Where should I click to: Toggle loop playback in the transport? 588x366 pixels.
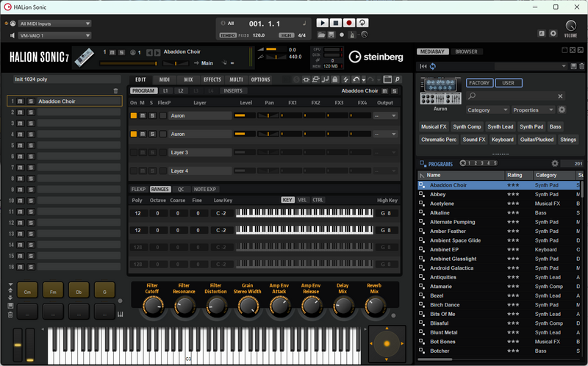click(x=362, y=23)
